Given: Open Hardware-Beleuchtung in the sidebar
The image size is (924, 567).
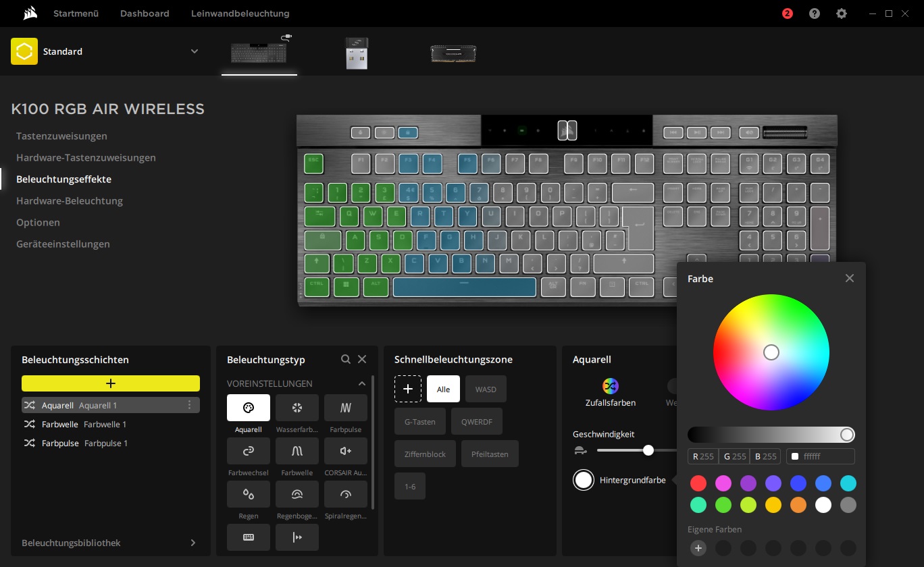Looking at the screenshot, I should (x=70, y=201).
